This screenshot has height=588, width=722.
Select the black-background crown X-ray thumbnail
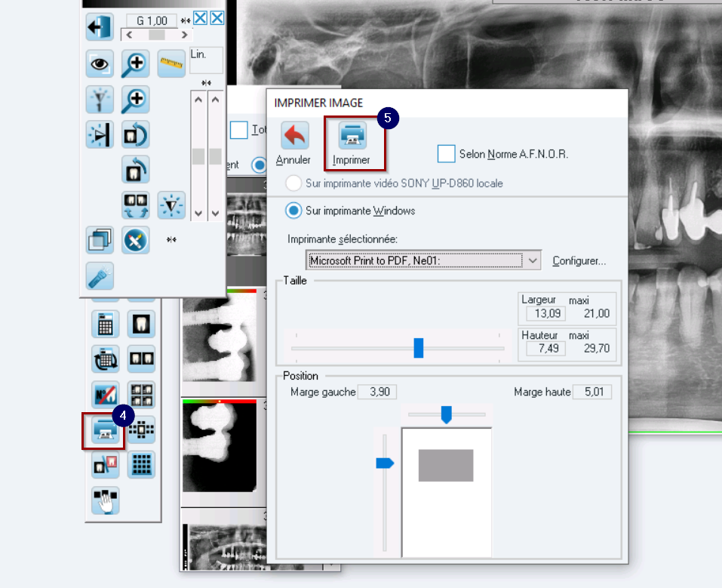pos(220,446)
